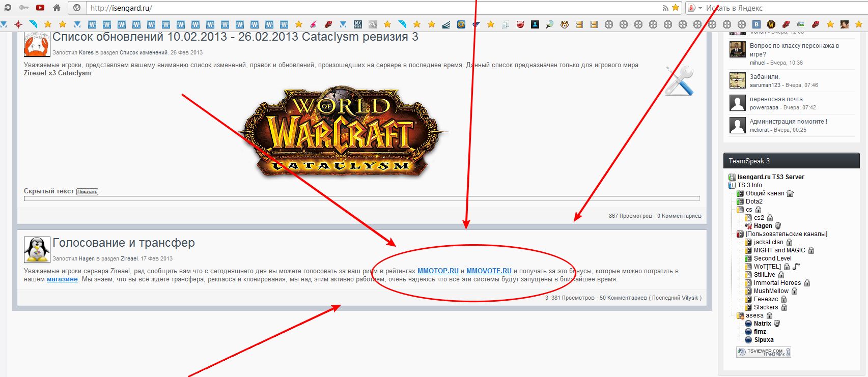This screenshot has width=868, height=377.
Task: Open author Kores profile link
Action: click(86, 52)
